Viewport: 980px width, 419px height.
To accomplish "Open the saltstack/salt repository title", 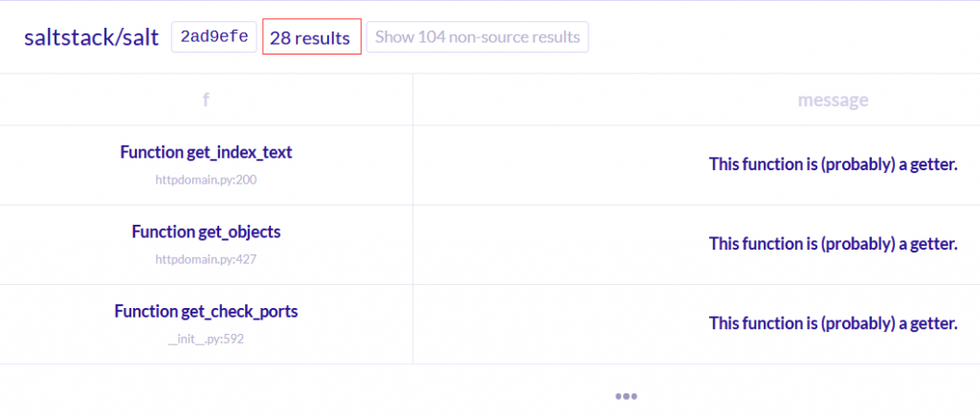I will click(92, 37).
